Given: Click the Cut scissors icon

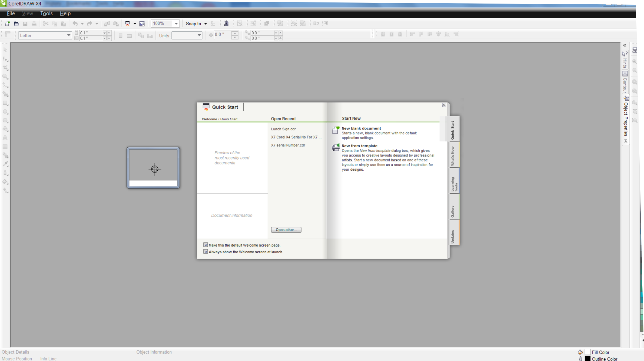Looking at the screenshot, I should pyautogui.click(x=46, y=24).
